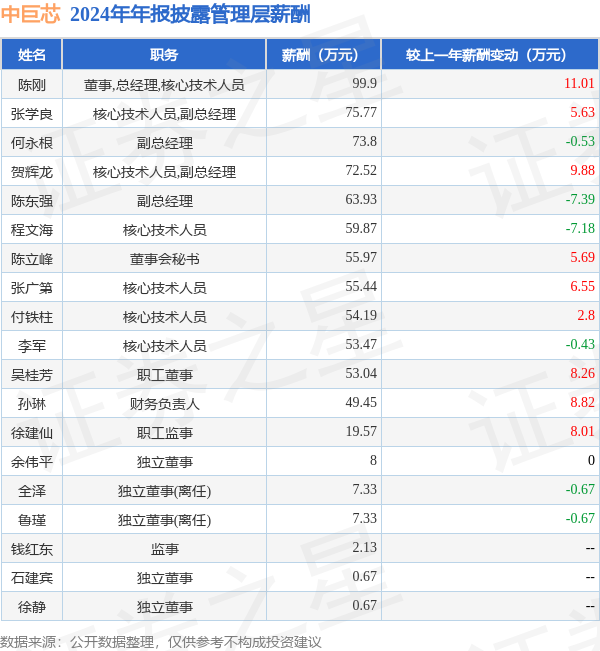Click the salary change 5.69

point(582,257)
